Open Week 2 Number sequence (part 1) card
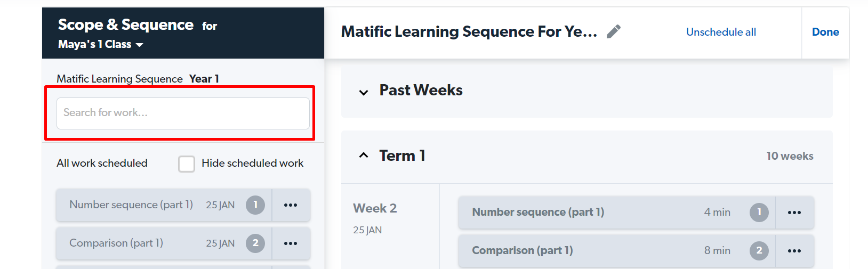The height and width of the screenshot is (269, 868). click(x=539, y=213)
